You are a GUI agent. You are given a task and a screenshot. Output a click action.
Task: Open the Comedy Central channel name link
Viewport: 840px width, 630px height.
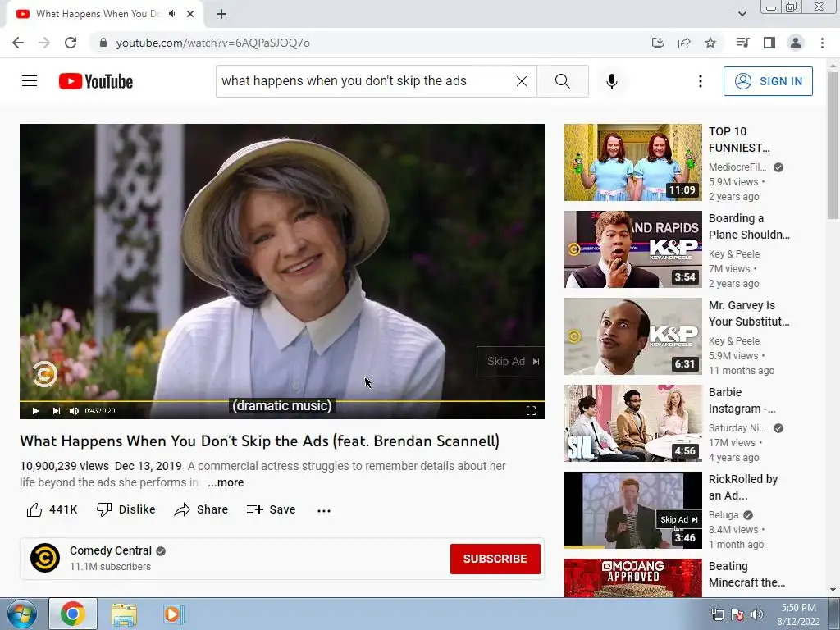pyautogui.click(x=111, y=550)
